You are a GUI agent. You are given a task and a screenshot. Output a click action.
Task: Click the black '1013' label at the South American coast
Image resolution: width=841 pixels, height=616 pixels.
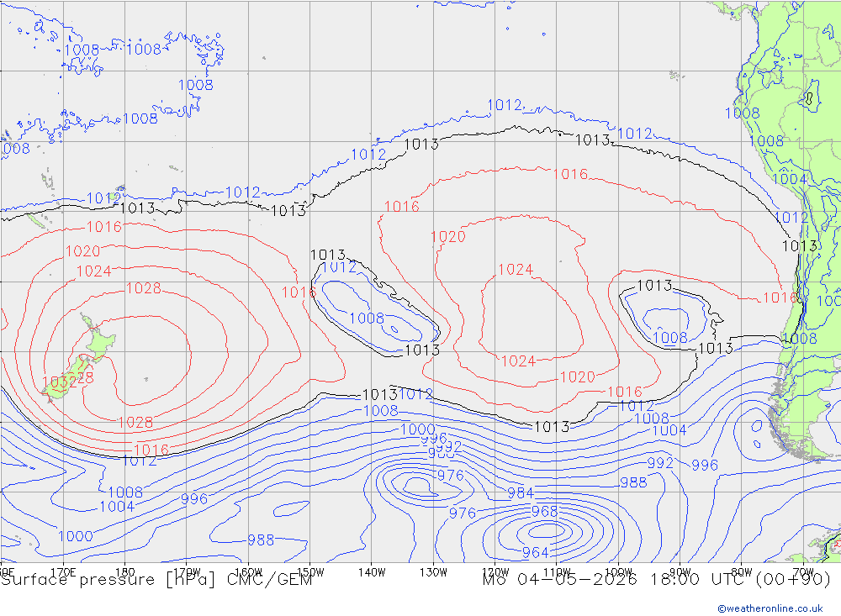pyautogui.click(x=799, y=246)
